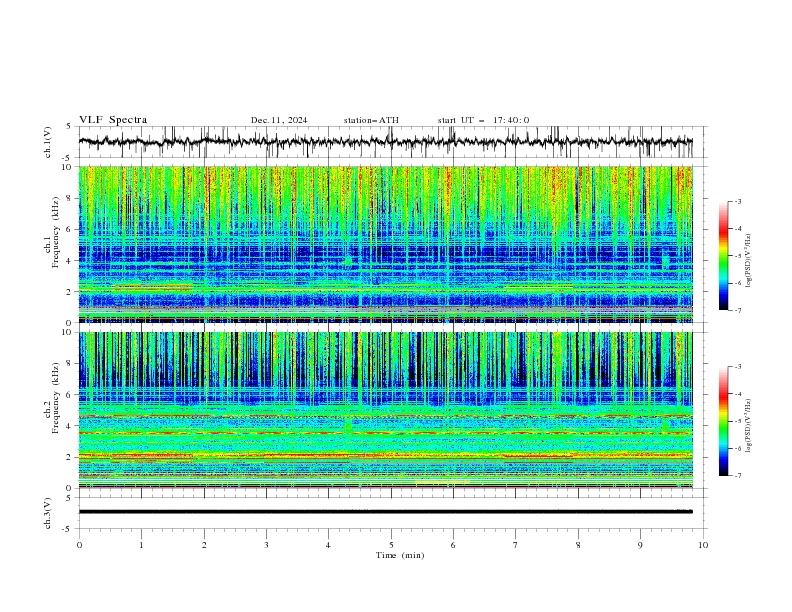Viewport: 792px width, 612px height.
Task: Click the ch.2 spectrogram panel
Action: (x=386, y=410)
